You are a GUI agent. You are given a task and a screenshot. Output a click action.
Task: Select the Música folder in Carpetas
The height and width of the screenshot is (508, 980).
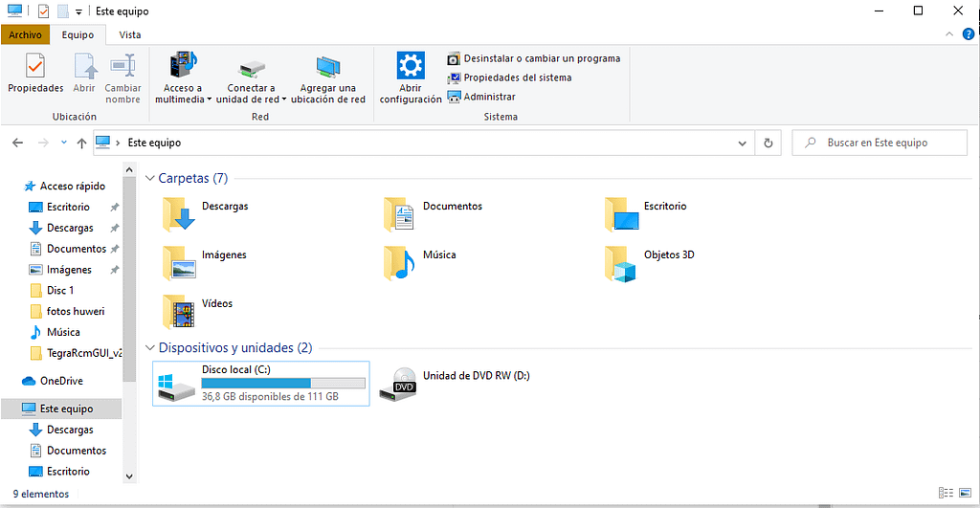click(x=420, y=262)
